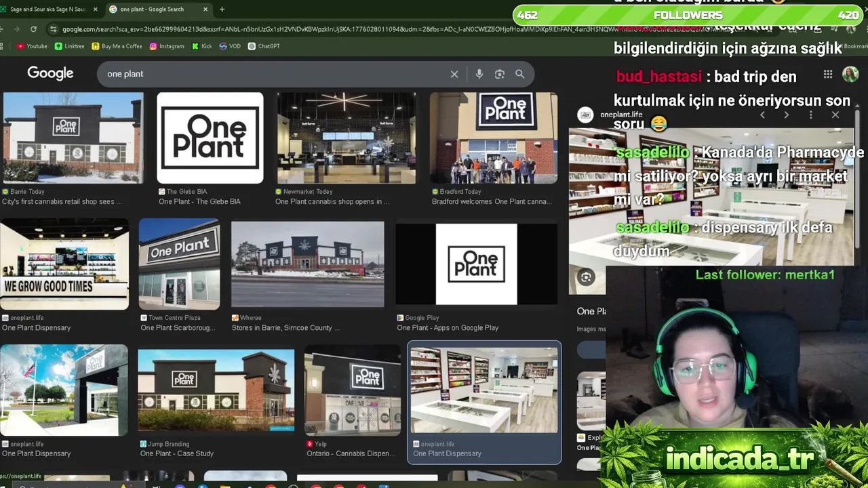Start voice search with microphone icon
The width and height of the screenshot is (868, 488).
pyautogui.click(x=479, y=74)
